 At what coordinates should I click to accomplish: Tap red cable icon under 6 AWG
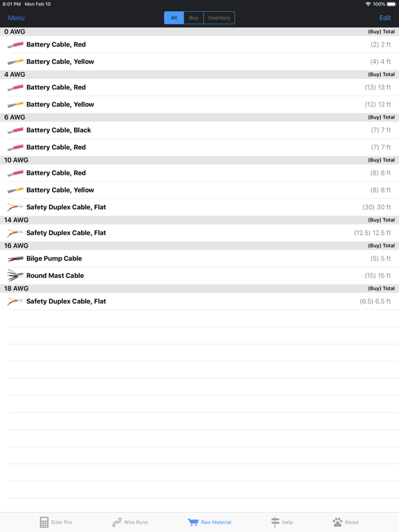tap(15, 148)
